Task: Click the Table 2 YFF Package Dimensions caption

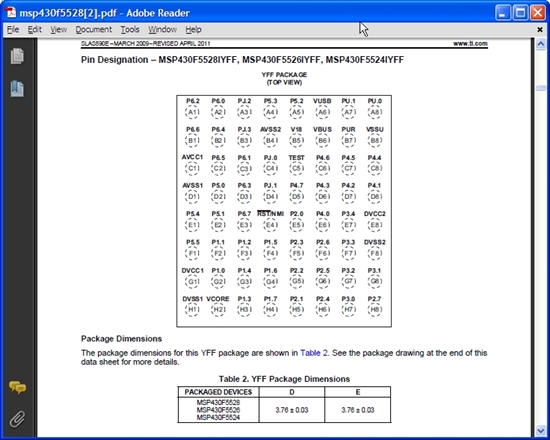Action: [284, 379]
